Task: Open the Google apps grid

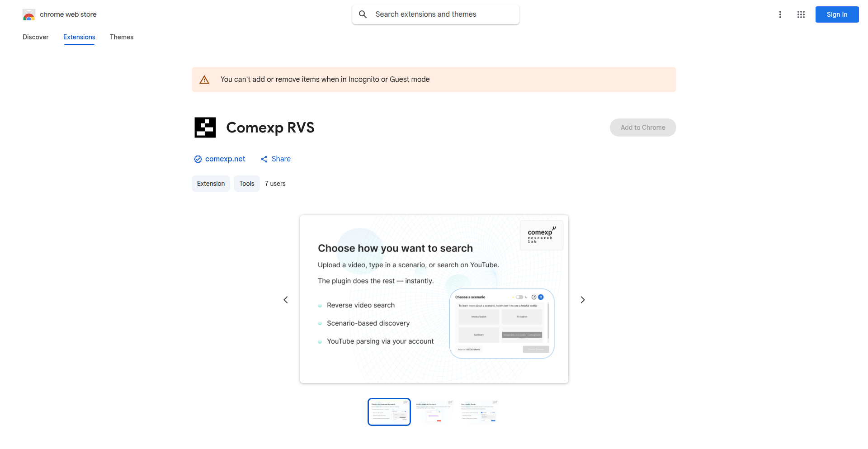Action: 801,14
